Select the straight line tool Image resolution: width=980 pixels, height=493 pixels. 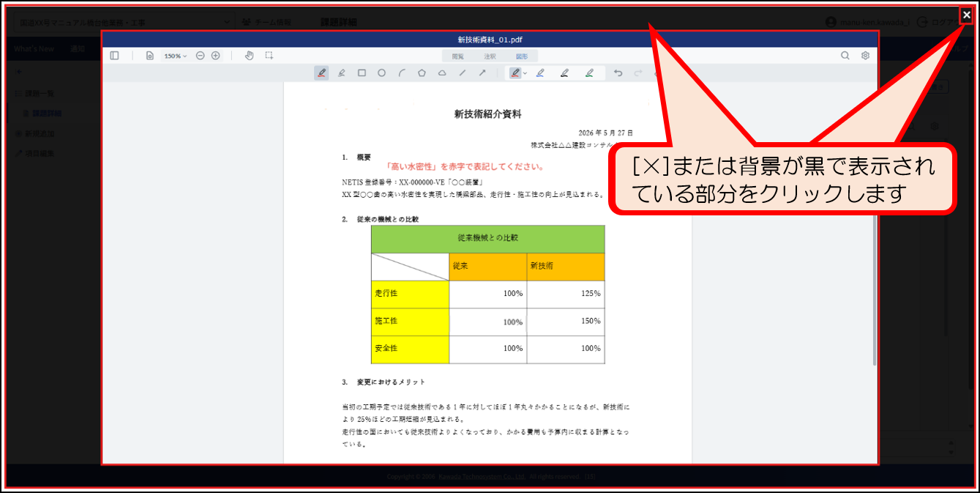(x=462, y=73)
